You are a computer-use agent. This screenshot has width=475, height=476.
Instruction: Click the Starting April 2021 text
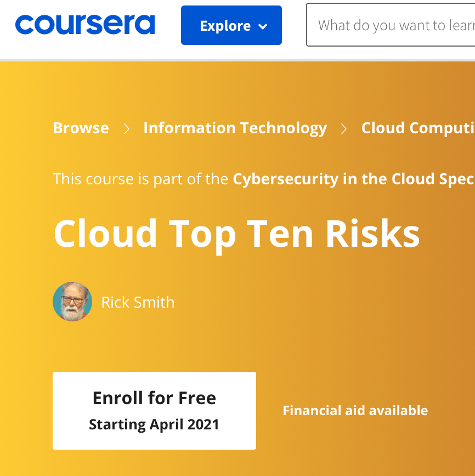(x=154, y=424)
